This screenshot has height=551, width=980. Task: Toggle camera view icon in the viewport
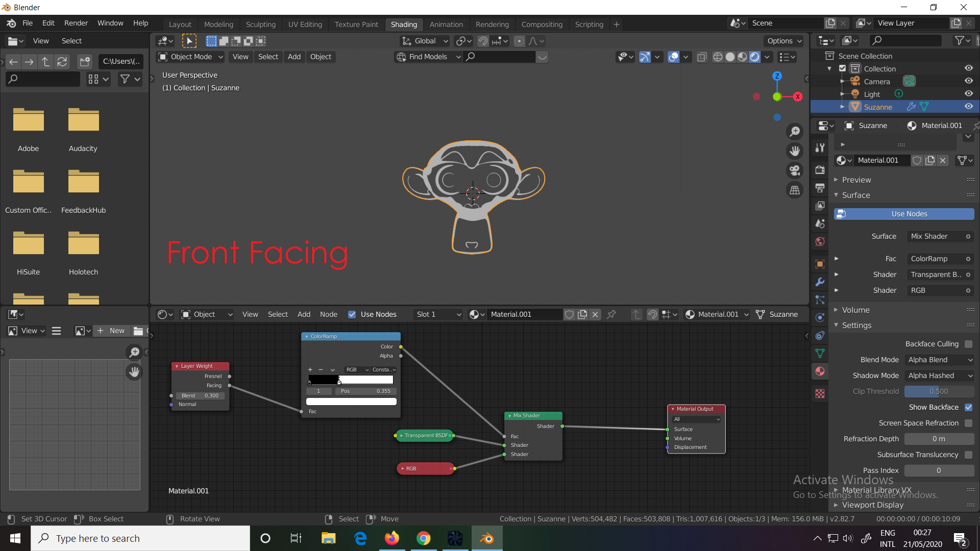tap(795, 170)
